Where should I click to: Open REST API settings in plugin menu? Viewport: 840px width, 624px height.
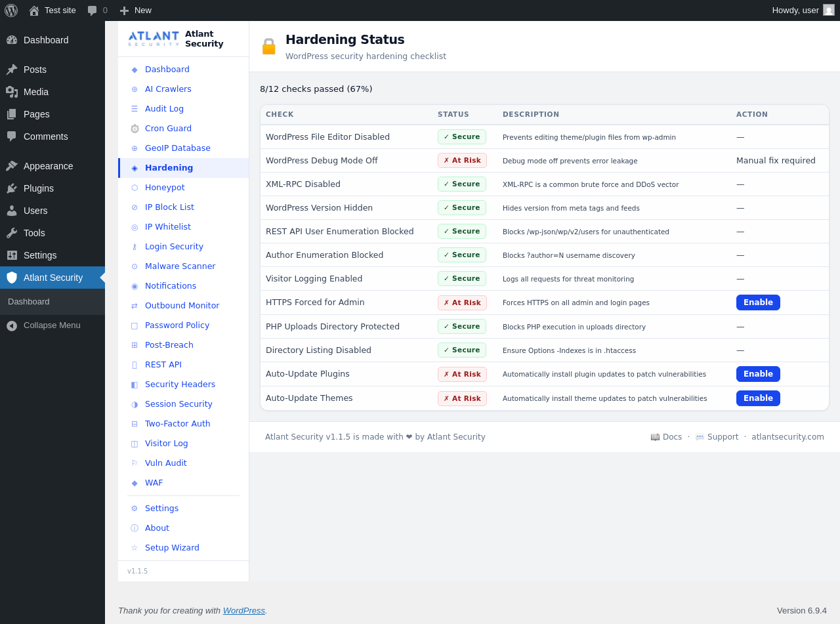point(184,365)
